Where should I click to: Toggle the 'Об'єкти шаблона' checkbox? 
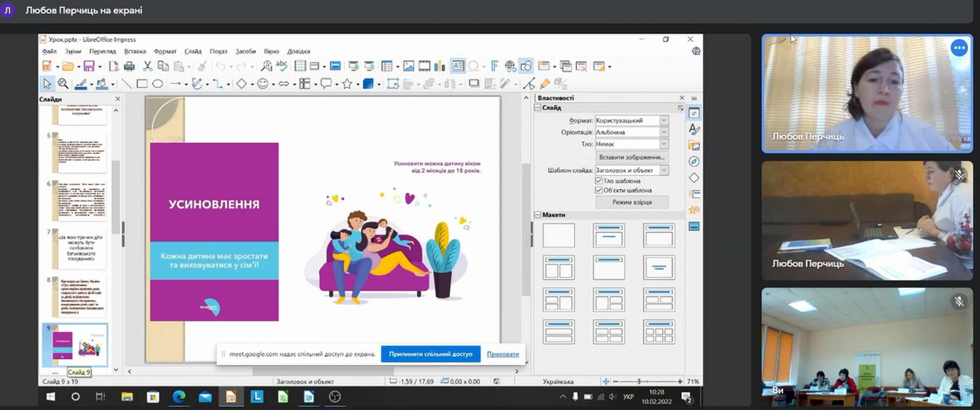coord(599,190)
